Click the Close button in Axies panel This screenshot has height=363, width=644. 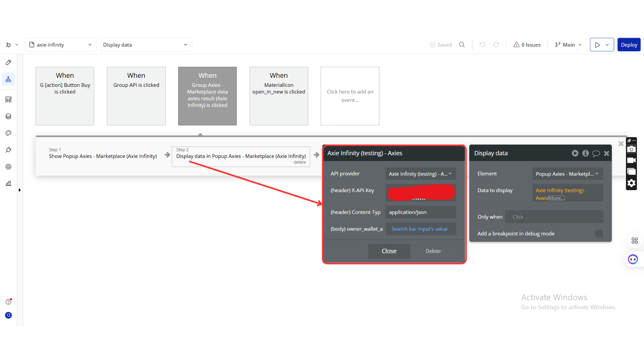(389, 251)
